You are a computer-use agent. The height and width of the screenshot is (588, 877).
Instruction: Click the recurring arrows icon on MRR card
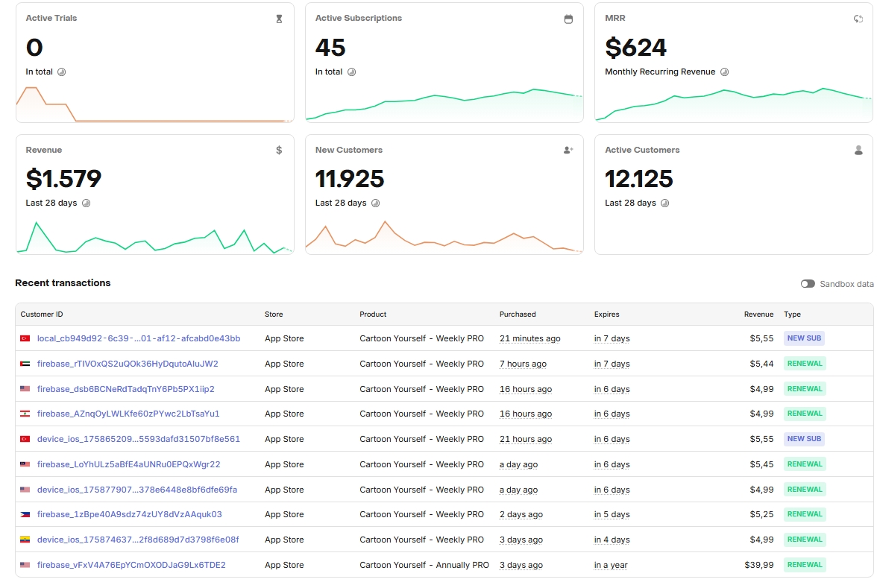pyautogui.click(x=858, y=19)
